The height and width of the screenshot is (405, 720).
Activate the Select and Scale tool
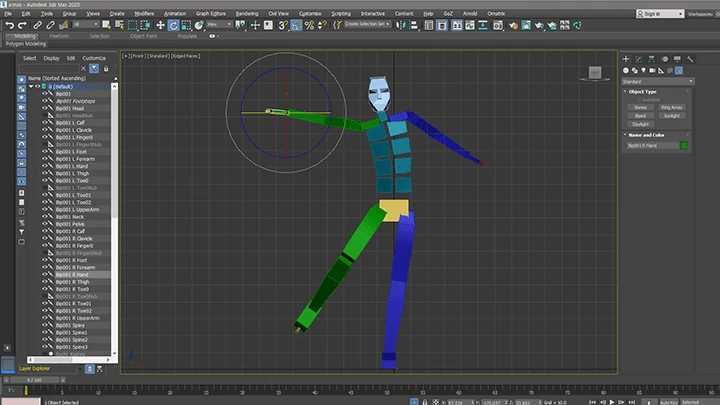click(x=186, y=25)
